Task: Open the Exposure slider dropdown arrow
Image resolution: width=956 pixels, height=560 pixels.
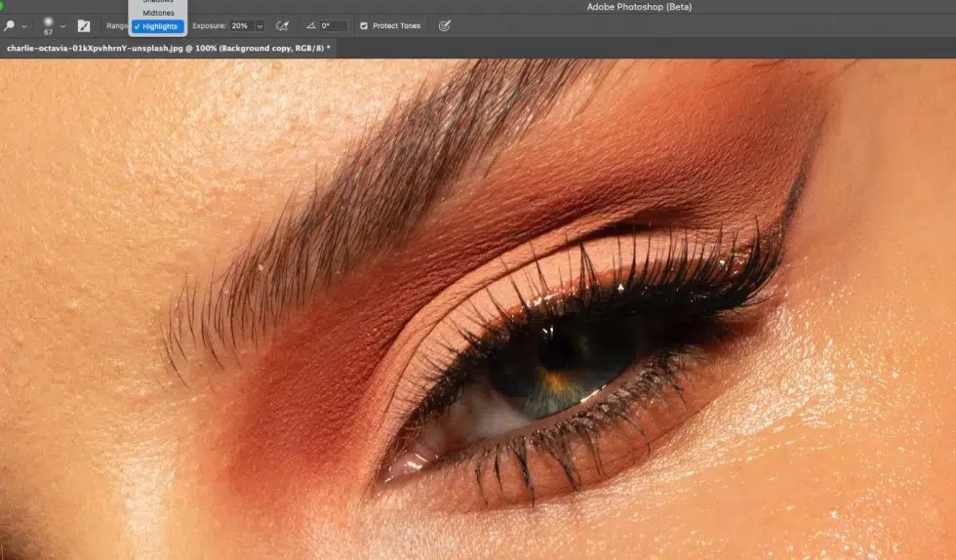Action: [259, 25]
